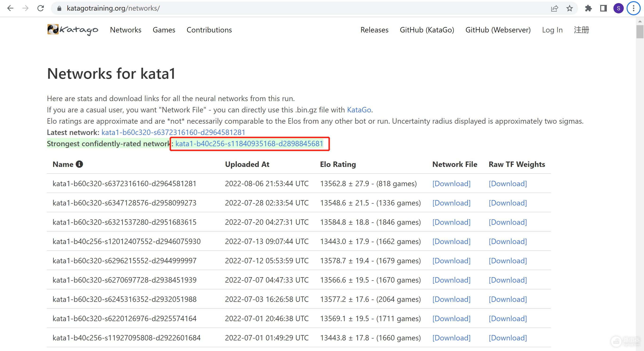
Task: Click the vertical scrollbar thumb
Action: [640, 32]
